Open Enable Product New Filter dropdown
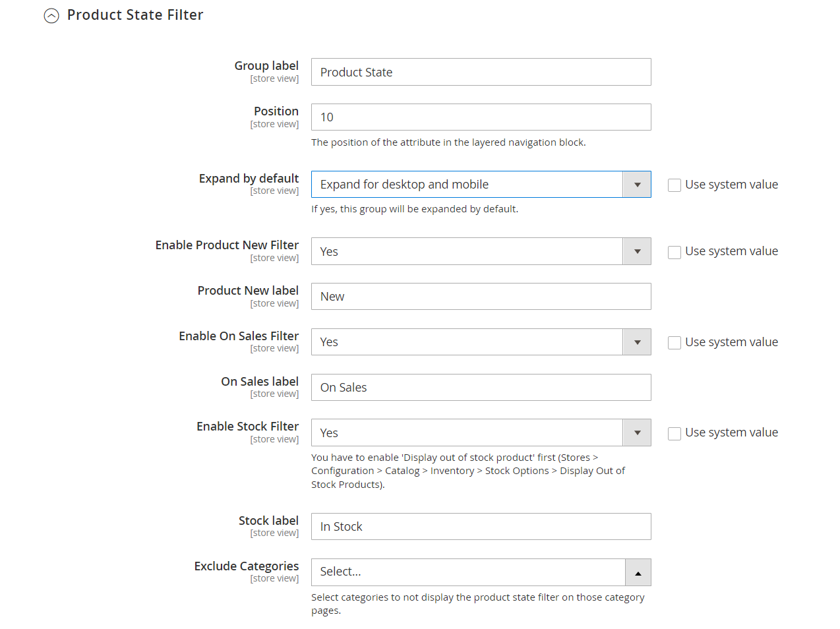The width and height of the screenshot is (840, 629). [x=467, y=251]
